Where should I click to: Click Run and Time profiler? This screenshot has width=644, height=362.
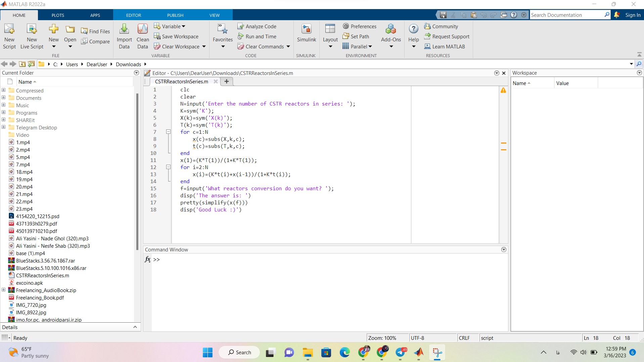[x=257, y=36]
